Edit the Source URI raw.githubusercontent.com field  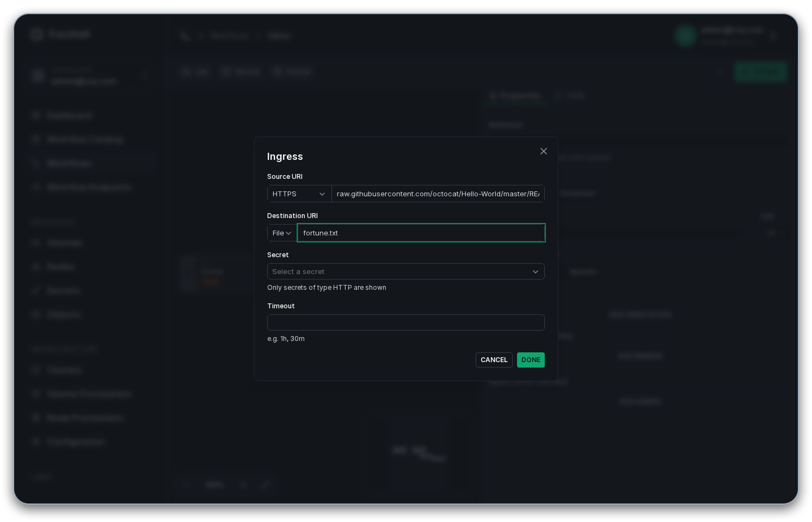(438, 194)
